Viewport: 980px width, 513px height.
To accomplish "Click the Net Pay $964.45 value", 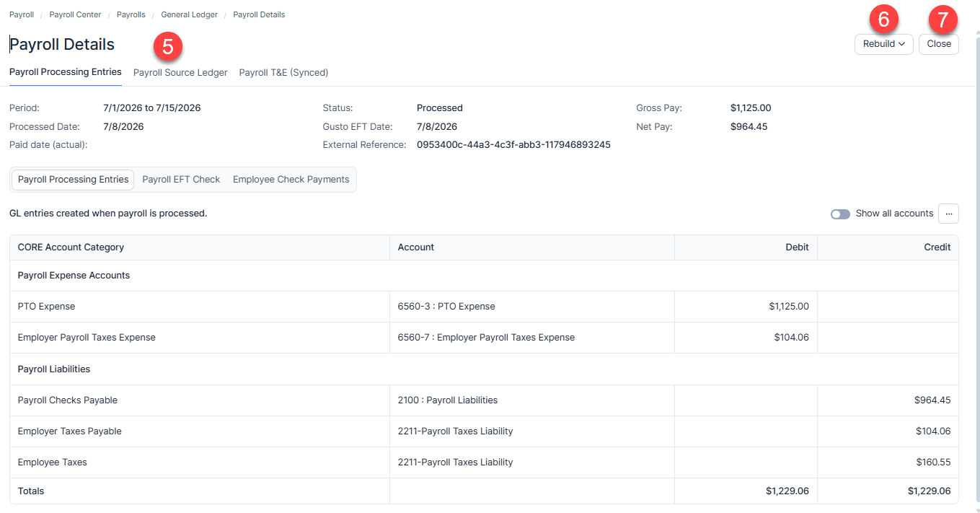I will point(749,126).
